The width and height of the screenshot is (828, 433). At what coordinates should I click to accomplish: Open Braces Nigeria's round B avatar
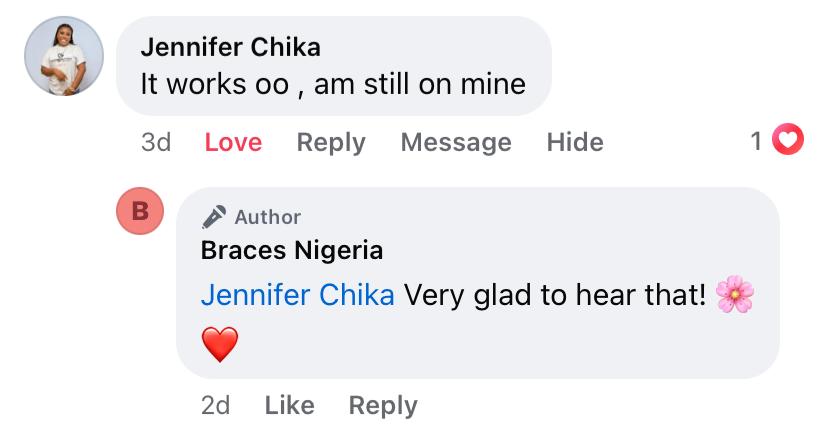tap(141, 211)
